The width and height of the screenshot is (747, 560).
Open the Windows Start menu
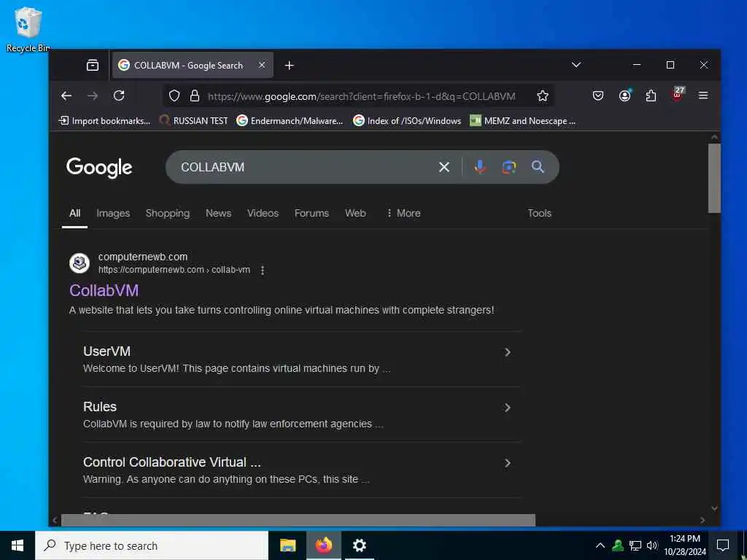click(x=18, y=545)
